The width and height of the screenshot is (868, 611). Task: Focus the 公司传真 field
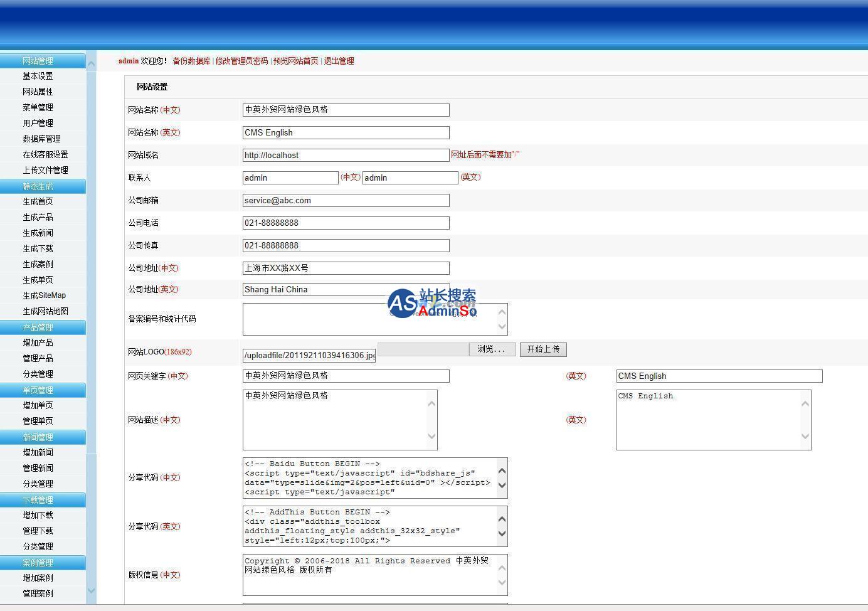tap(346, 245)
